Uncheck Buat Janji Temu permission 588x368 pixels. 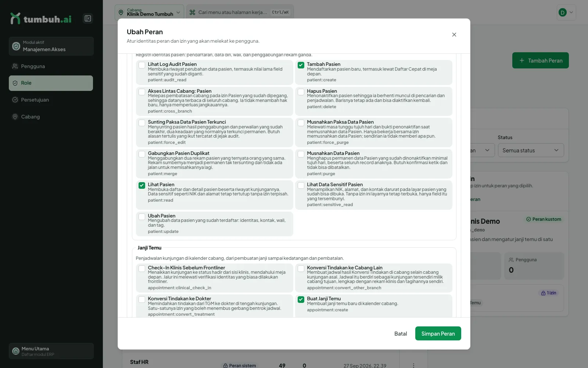click(x=301, y=300)
